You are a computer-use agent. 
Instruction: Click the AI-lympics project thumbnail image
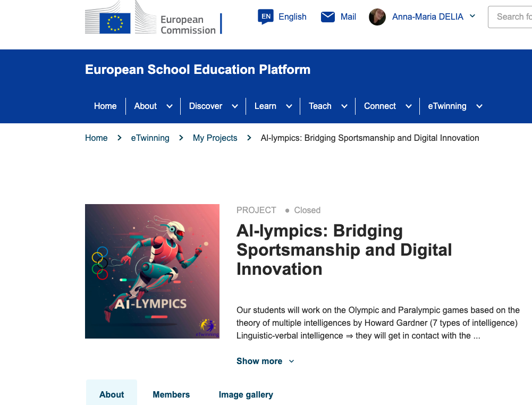point(152,271)
